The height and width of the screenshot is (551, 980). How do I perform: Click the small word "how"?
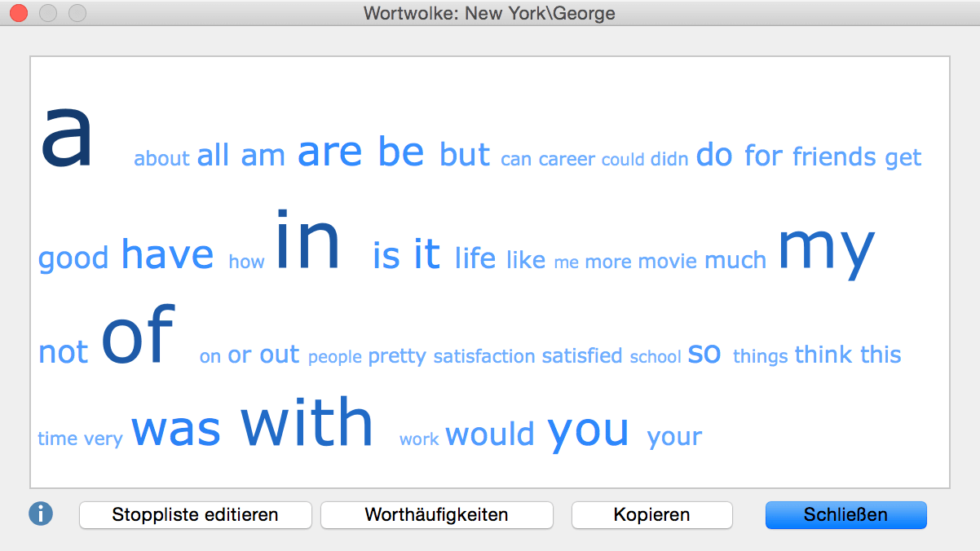pyautogui.click(x=246, y=262)
